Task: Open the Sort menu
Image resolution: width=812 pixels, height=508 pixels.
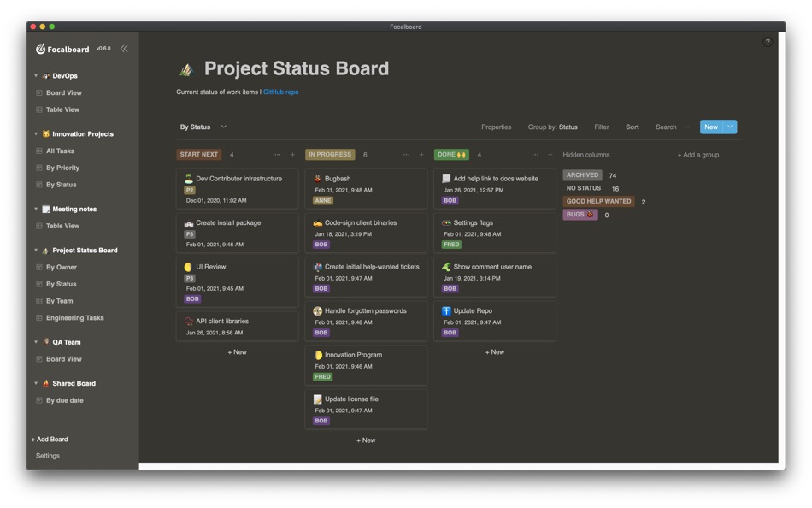Action: 632,127
